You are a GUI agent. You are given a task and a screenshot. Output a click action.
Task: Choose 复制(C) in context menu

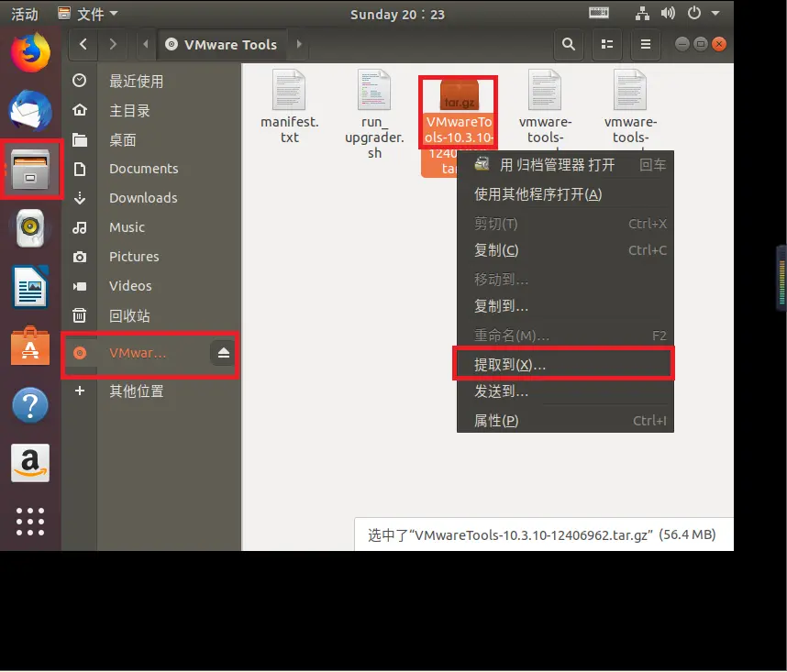565,250
